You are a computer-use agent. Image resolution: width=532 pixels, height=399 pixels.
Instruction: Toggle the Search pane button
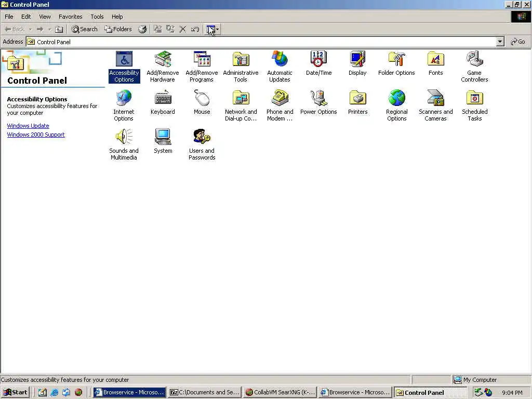click(x=84, y=29)
